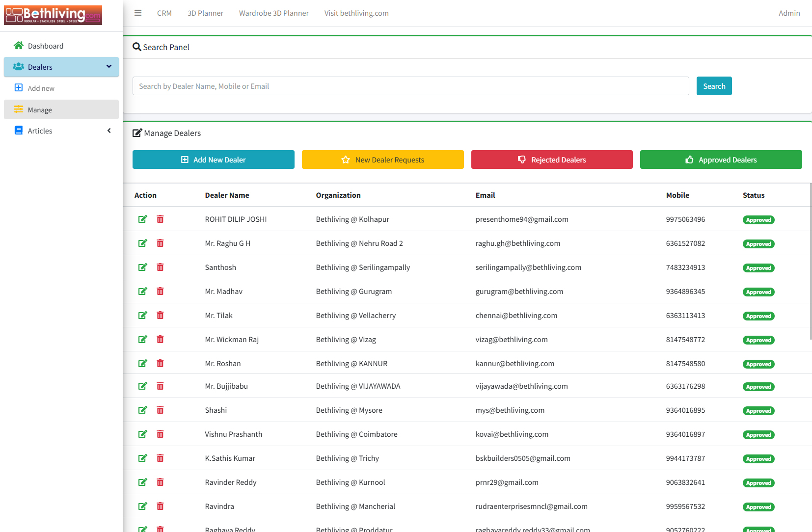
Task: Open the Admin user menu
Action: (x=789, y=13)
